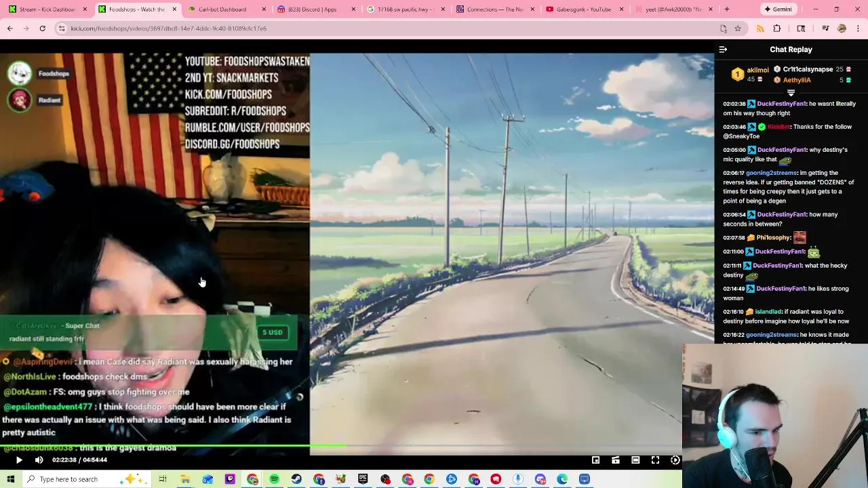Click leaderboard user akiimoi
868x488 pixels.
point(757,70)
